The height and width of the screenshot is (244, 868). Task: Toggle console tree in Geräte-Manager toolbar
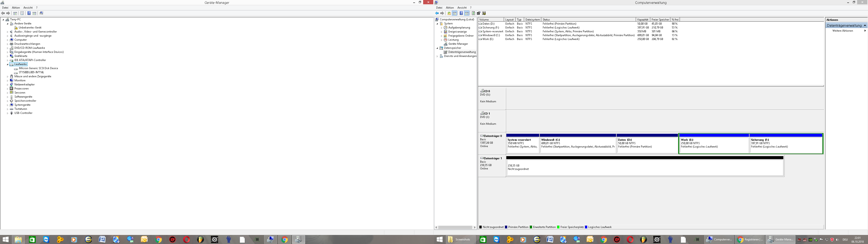tap(15, 13)
